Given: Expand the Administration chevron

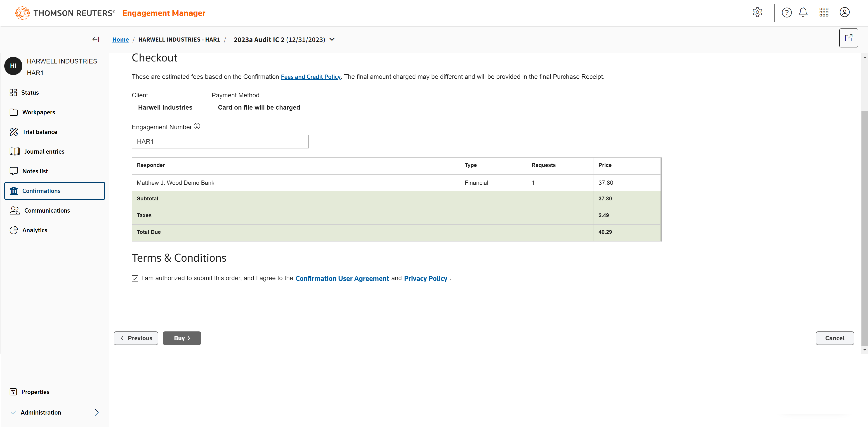Looking at the screenshot, I should (x=97, y=412).
